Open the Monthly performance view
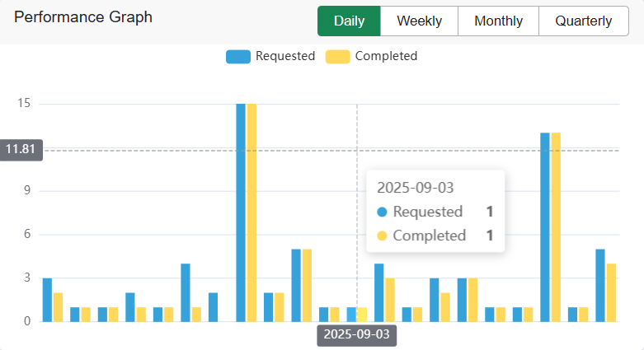 click(498, 21)
